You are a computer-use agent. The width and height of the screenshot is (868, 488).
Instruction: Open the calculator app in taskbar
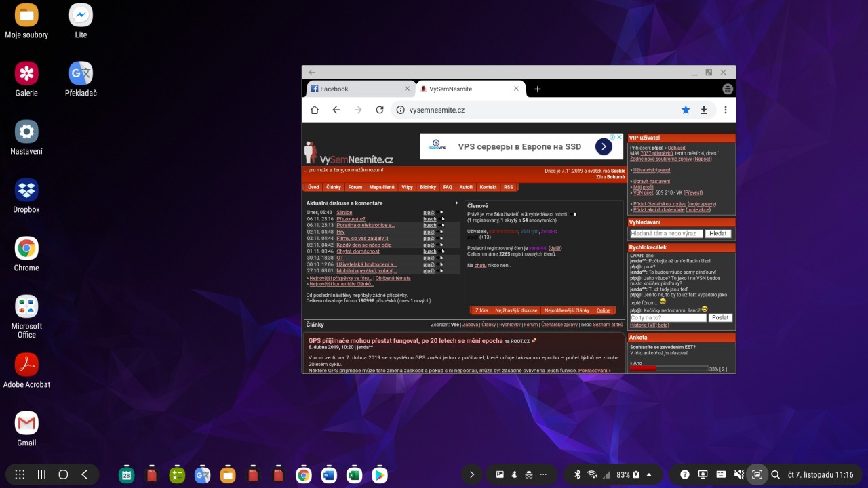[177, 475]
